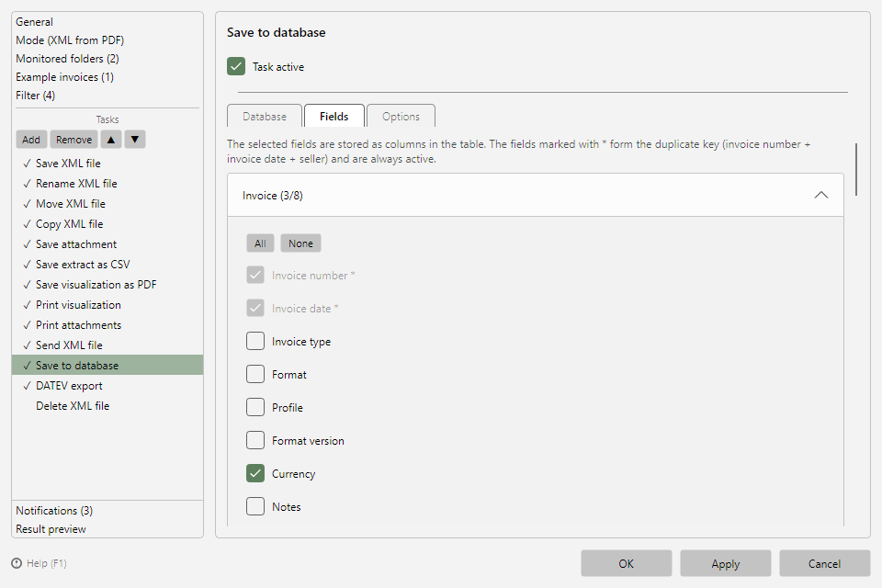Uncheck the Currency field

point(255,474)
